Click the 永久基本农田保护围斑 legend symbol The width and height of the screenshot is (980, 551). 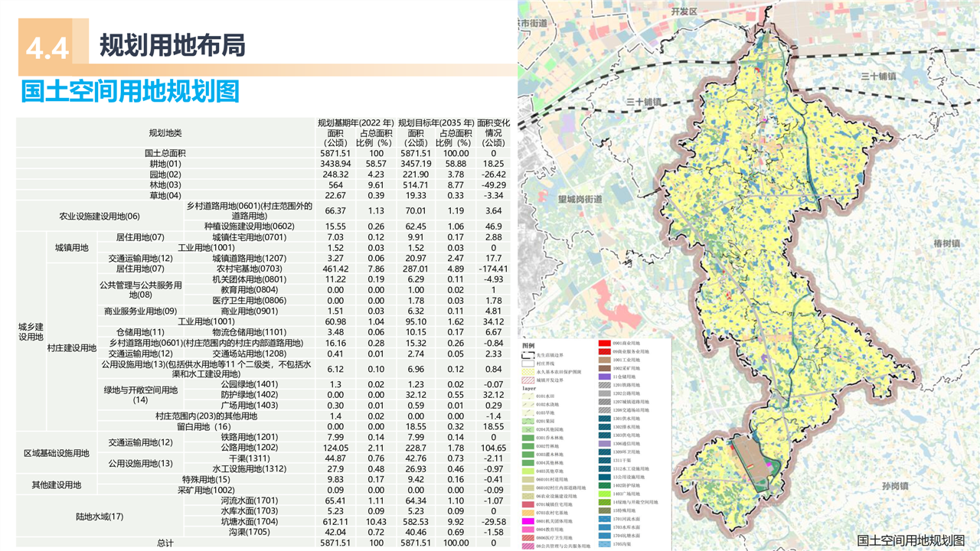pos(528,372)
